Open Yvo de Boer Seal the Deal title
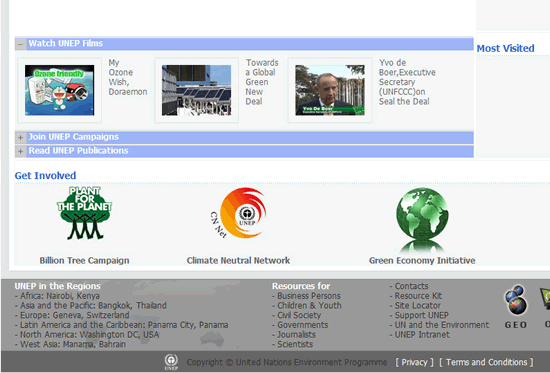 407,82
